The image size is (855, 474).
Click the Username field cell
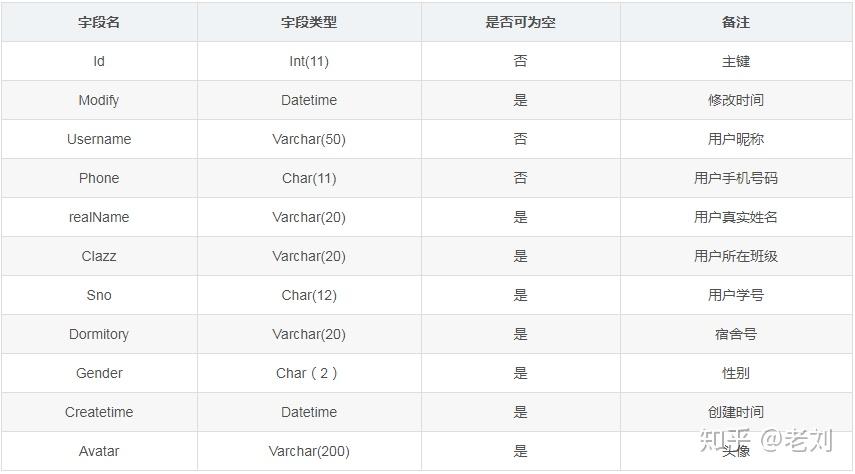(x=99, y=139)
